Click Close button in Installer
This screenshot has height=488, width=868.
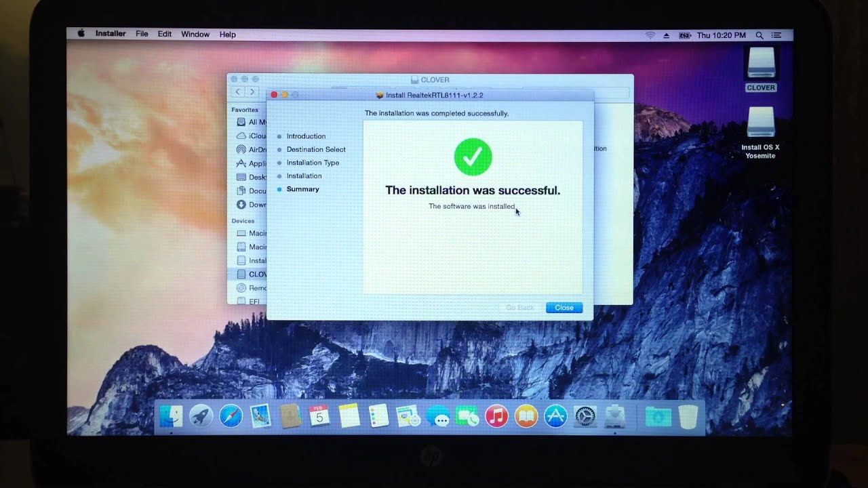click(x=564, y=308)
